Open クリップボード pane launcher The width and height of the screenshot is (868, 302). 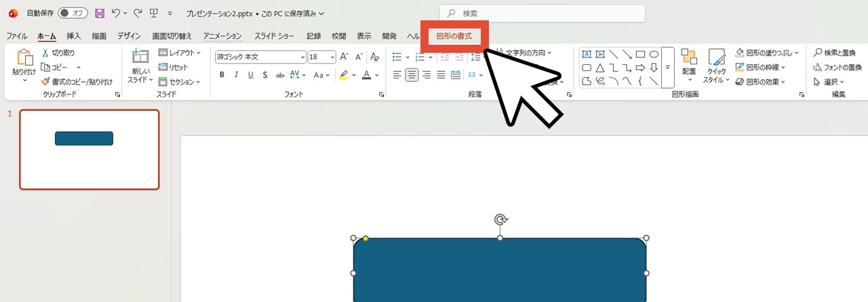click(x=117, y=95)
